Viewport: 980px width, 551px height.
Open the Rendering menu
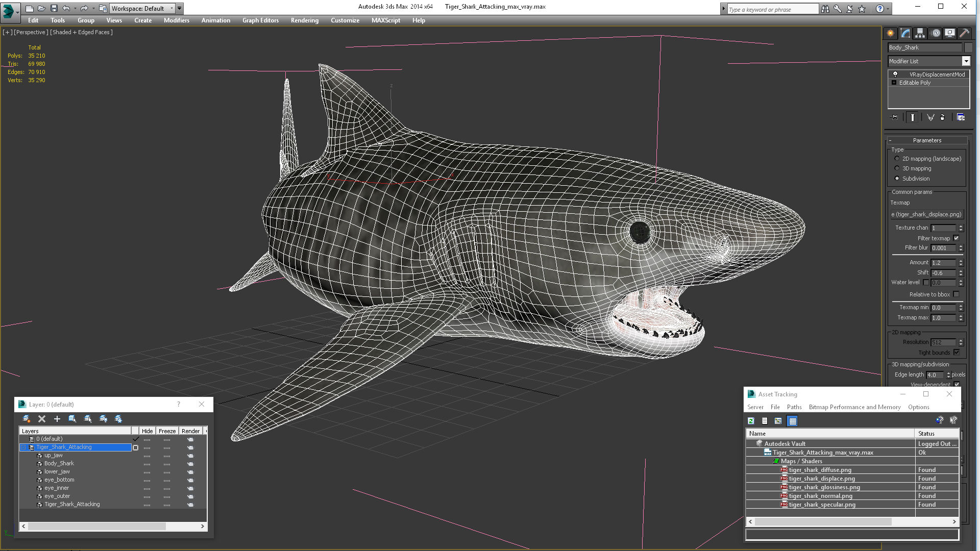305,20
